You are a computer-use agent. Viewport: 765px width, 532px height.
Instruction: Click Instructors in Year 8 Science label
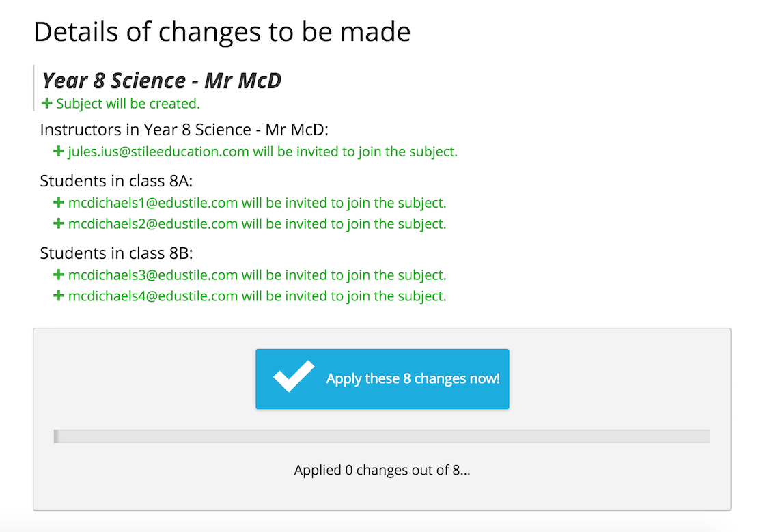tap(184, 130)
